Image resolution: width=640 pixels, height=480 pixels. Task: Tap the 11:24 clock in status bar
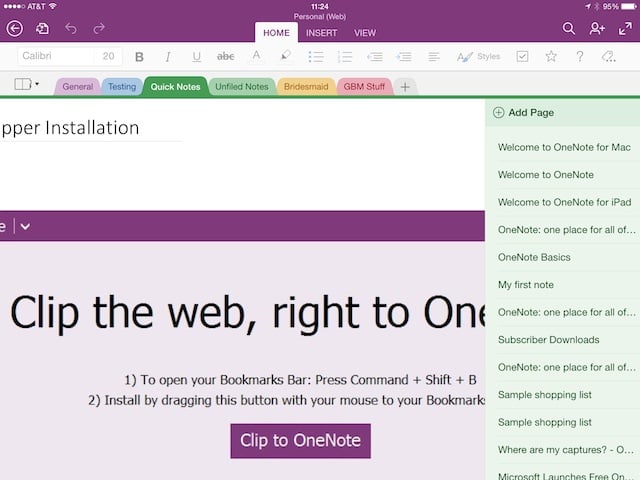[x=320, y=6]
